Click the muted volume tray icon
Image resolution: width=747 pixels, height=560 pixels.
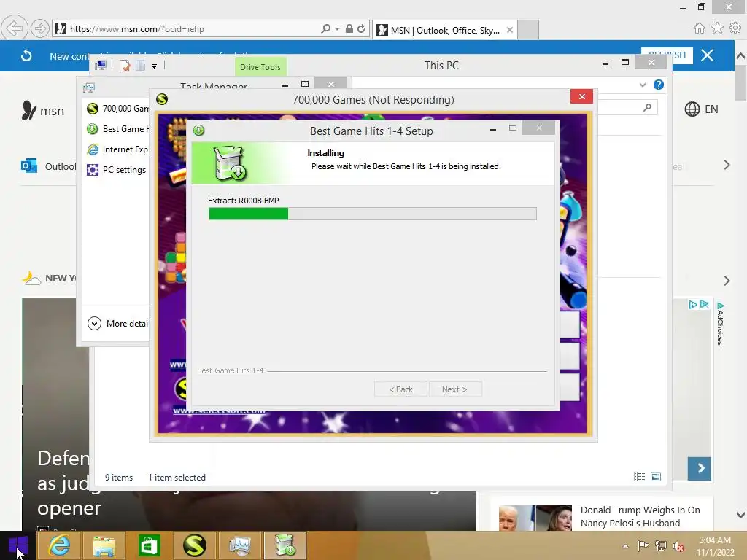(678, 546)
